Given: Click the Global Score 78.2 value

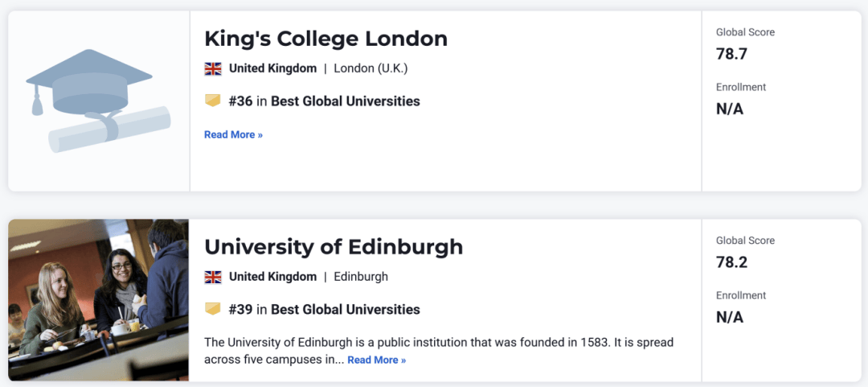Looking at the screenshot, I should pos(732,262).
